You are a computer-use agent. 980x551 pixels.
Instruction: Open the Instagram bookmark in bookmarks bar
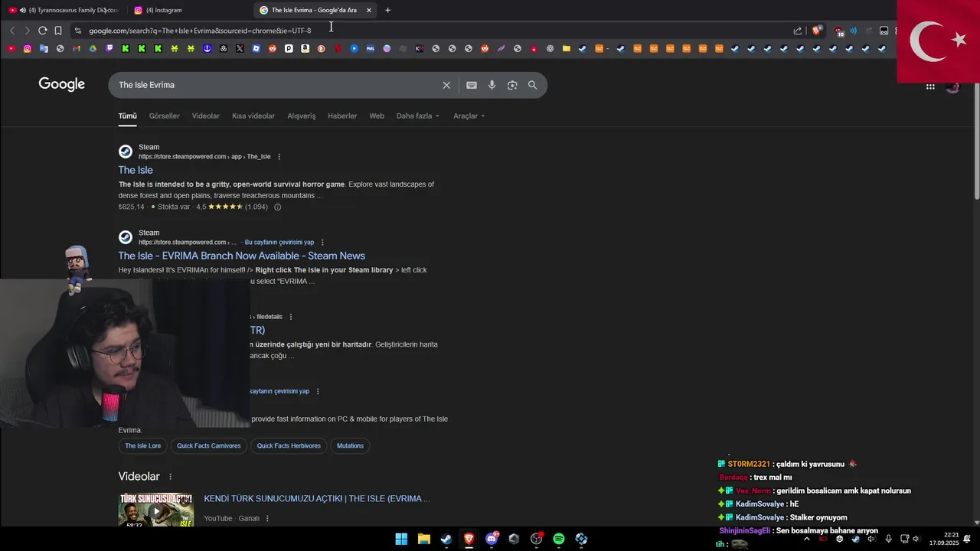tap(28, 48)
